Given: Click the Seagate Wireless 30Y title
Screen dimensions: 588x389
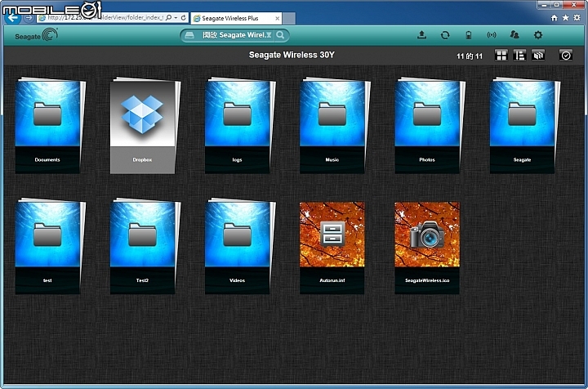Looking at the screenshot, I should tap(292, 55).
